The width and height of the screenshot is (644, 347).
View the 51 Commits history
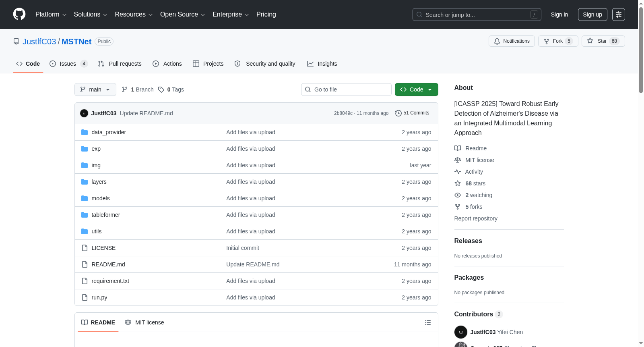click(x=412, y=113)
